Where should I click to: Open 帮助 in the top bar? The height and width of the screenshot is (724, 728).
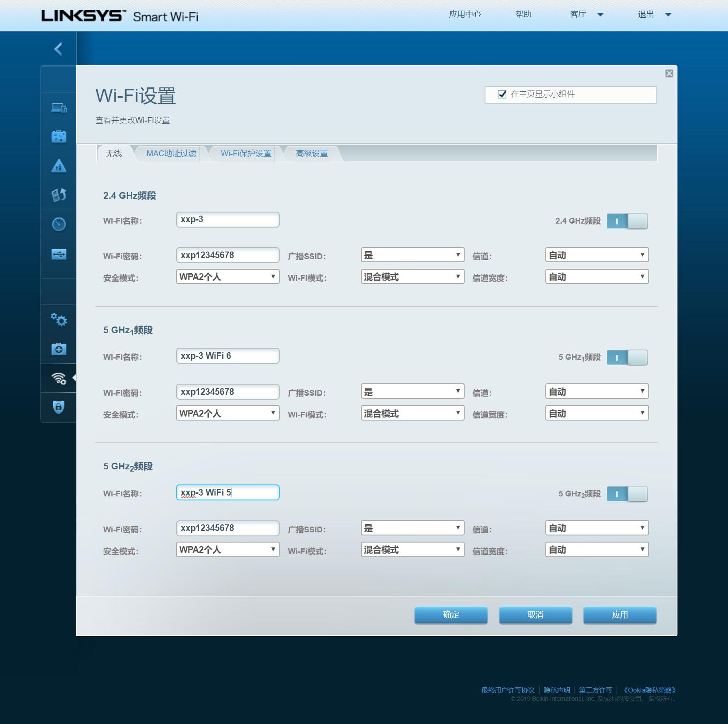tap(523, 14)
